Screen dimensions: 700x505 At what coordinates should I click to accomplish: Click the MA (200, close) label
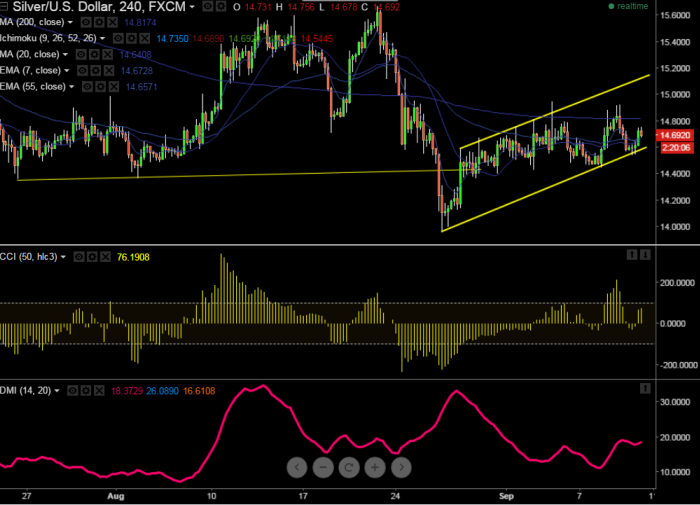click(x=32, y=22)
